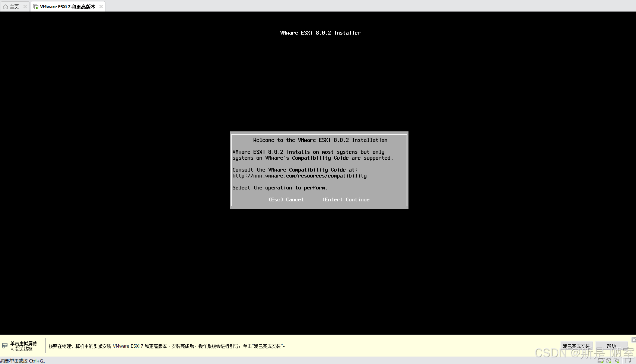Open the 帮助 help button

point(611,346)
